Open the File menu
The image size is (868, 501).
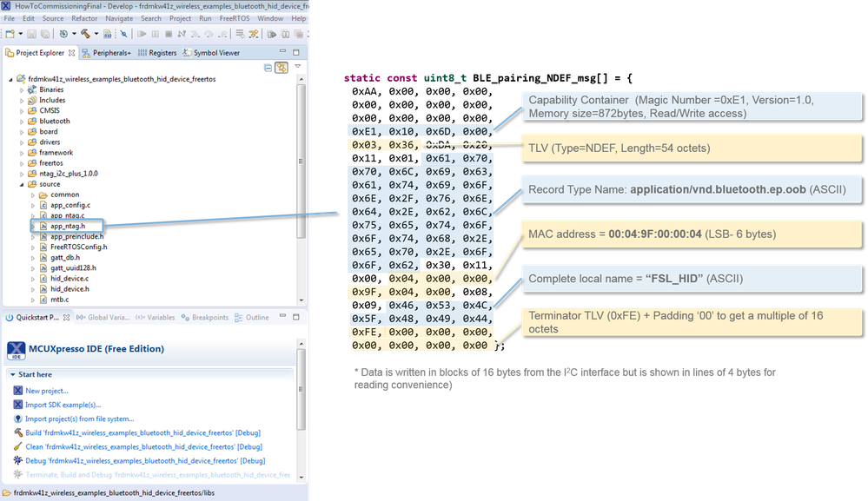(10, 18)
